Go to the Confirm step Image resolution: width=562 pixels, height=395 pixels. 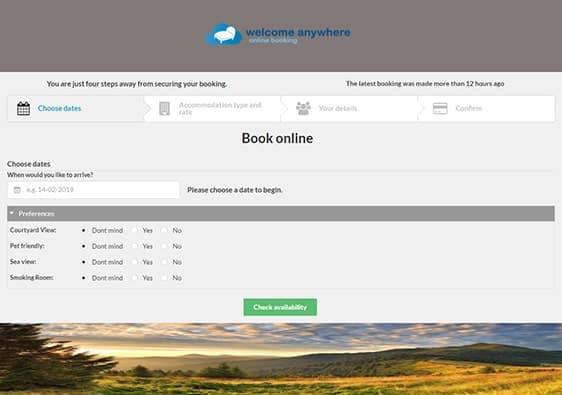click(486, 109)
